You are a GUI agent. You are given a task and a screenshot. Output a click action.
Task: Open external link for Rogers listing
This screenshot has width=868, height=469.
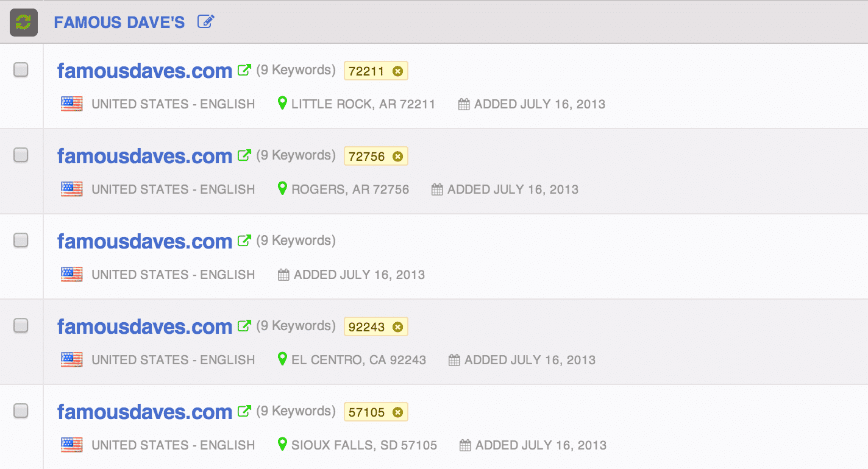pyautogui.click(x=244, y=156)
